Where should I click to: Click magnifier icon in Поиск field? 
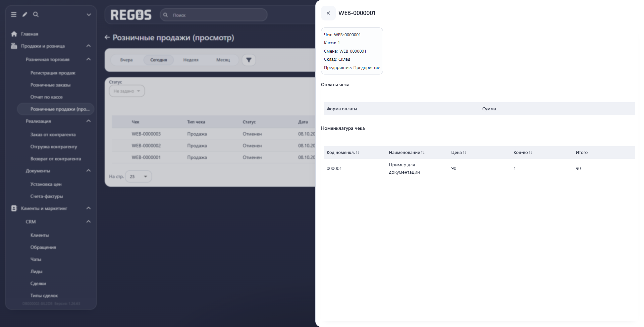[x=166, y=15]
